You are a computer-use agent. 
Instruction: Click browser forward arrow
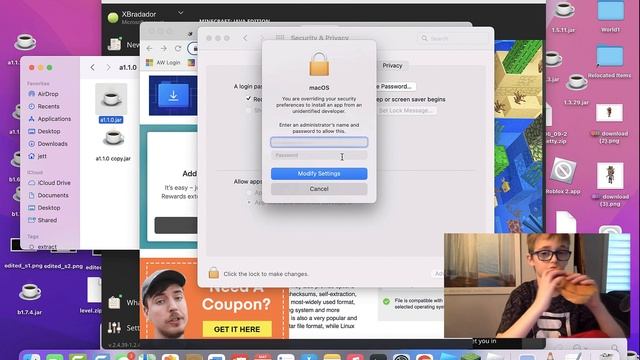click(163, 48)
